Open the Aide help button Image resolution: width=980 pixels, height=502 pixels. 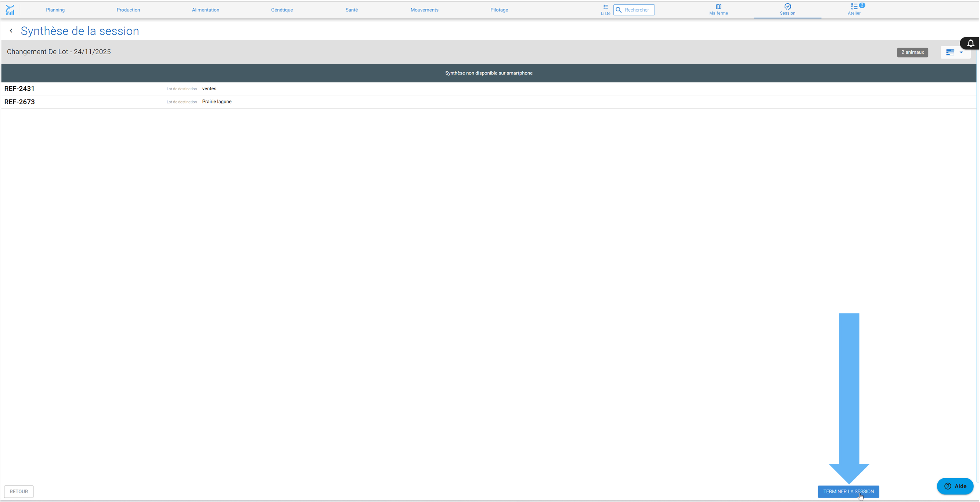[x=955, y=486]
